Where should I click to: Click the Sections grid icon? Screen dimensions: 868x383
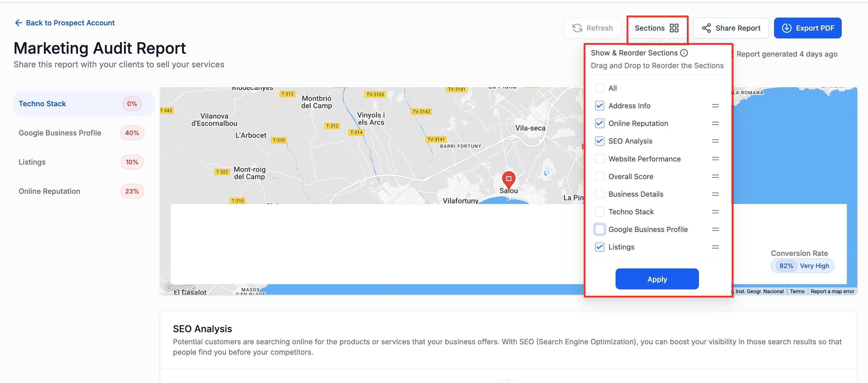coord(674,28)
